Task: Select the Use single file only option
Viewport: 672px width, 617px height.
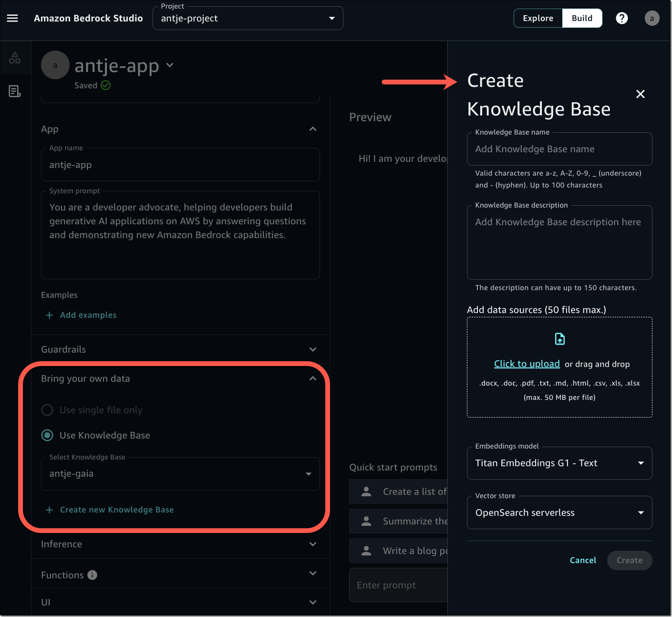Action: coord(47,410)
